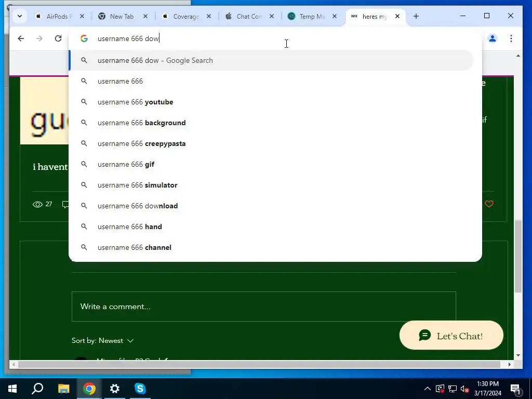Close the Coverage tab

209,16
